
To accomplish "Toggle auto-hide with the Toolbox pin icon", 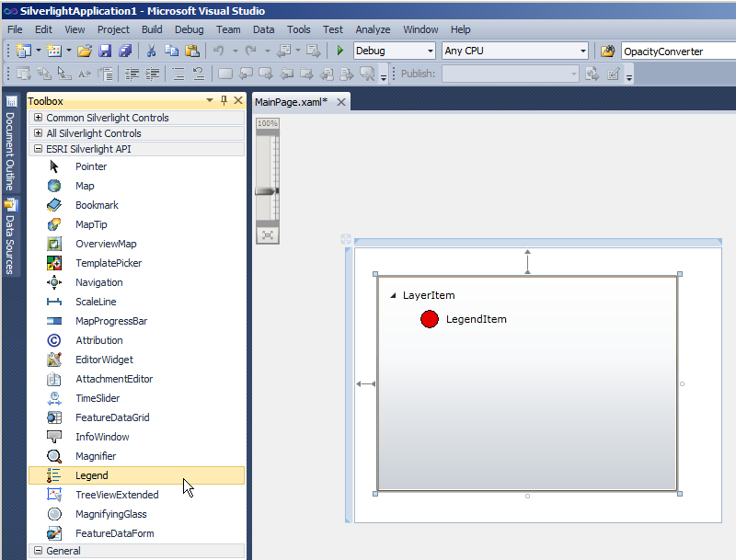I will click(223, 100).
